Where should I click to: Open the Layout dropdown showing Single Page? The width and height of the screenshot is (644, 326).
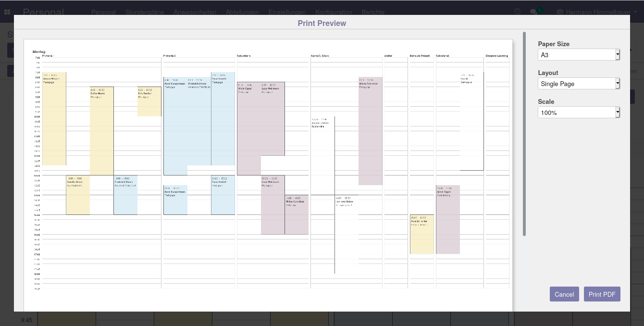pyautogui.click(x=579, y=84)
